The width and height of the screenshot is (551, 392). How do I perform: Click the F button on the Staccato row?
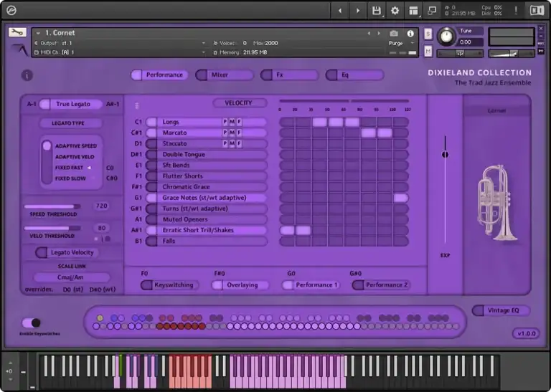239,143
